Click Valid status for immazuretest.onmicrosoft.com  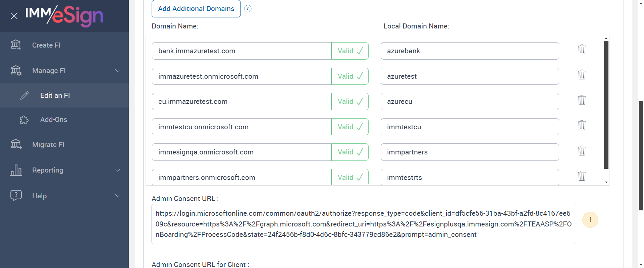[x=350, y=76]
